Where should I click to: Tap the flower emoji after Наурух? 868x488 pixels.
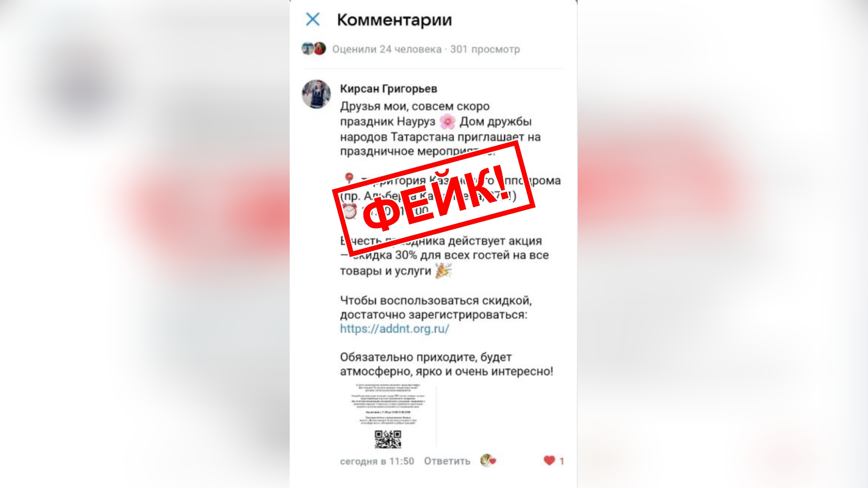(x=448, y=121)
